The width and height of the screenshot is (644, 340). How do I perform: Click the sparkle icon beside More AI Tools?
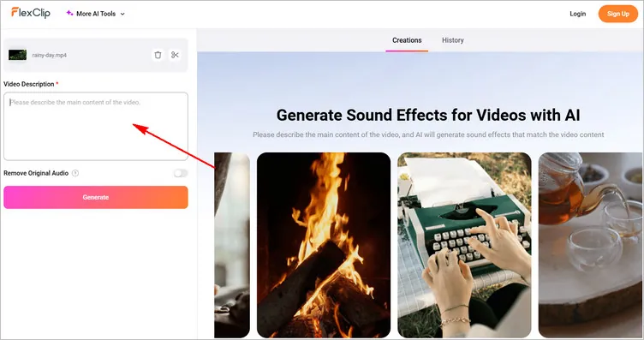[69, 13]
